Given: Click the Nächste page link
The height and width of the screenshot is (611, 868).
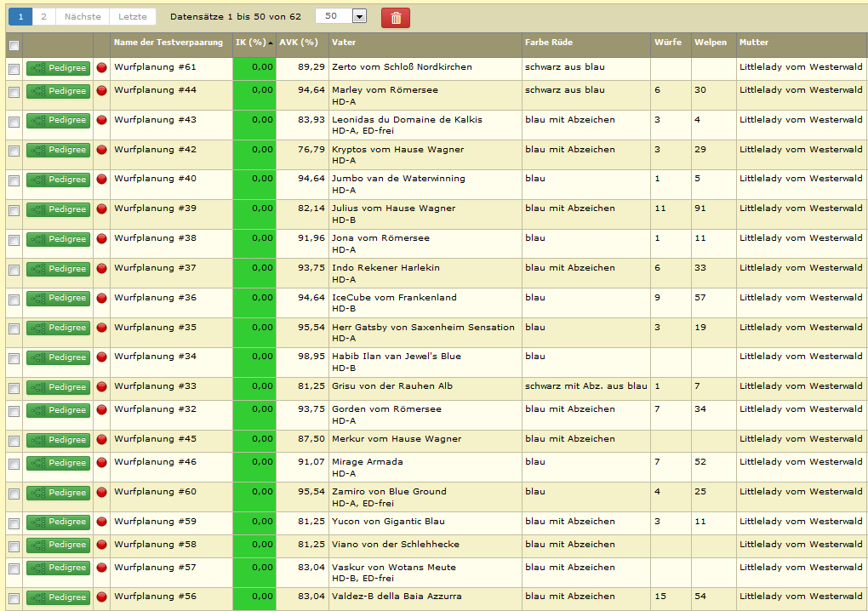Looking at the screenshot, I should 83,17.
